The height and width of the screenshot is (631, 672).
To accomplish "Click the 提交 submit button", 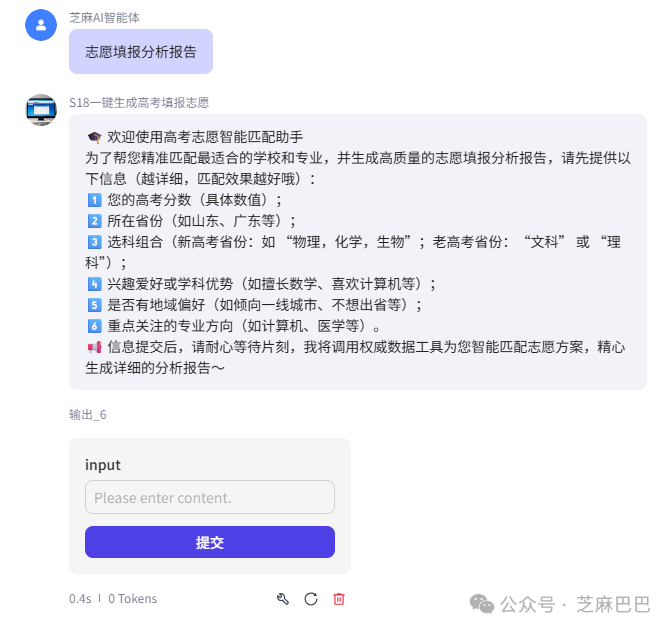I will click(x=210, y=542).
